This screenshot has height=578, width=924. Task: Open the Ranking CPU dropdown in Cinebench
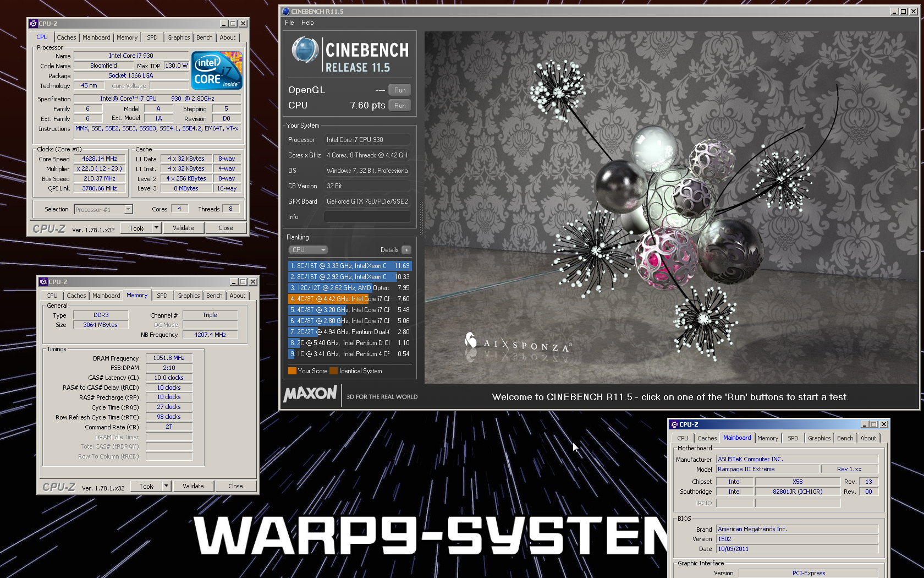click(x=309, y=250)
